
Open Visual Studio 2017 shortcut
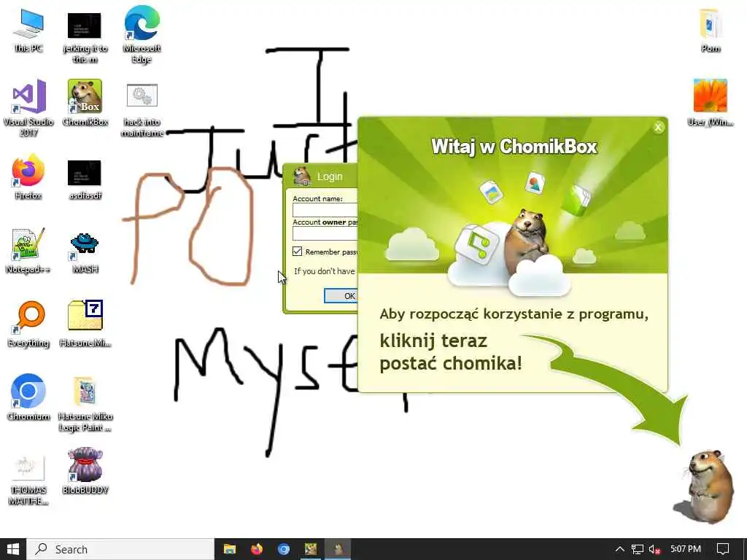pos(28,108)
